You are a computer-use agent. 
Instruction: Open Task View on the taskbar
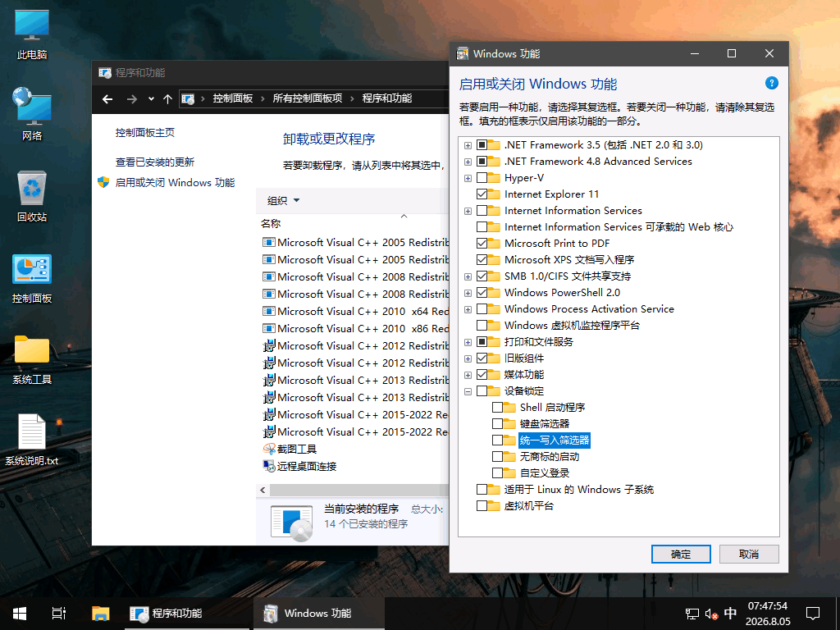[x=59, y=614]
